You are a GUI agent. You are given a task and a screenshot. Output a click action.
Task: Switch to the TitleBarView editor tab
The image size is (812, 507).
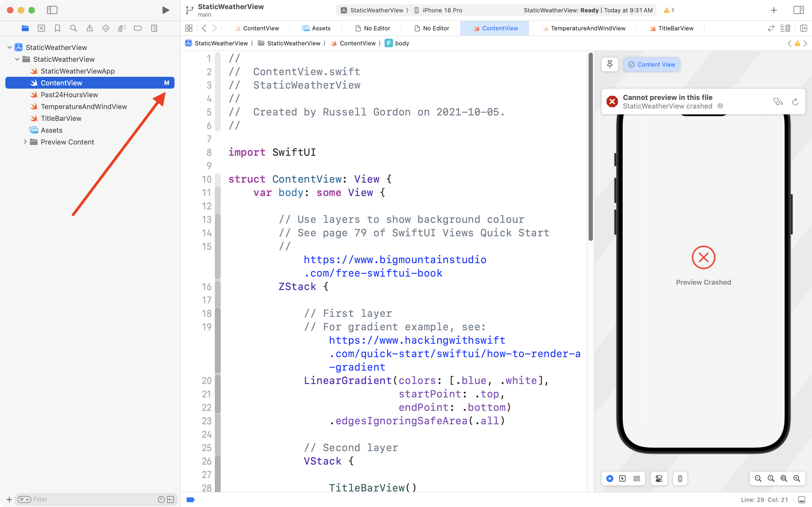675,28
